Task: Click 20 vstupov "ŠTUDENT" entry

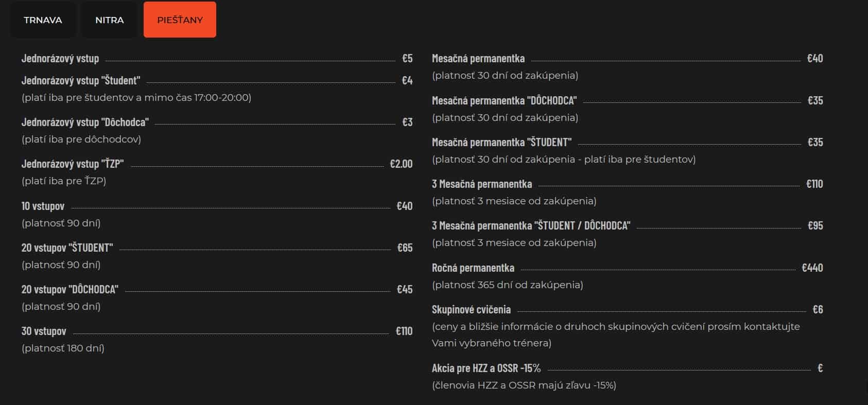Action: tap(67, 248)
